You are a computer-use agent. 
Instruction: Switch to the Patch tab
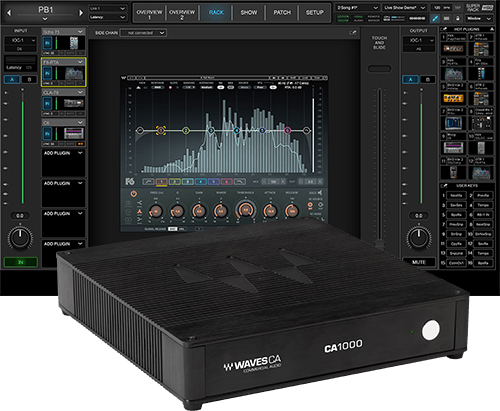(x=282, y=13)
